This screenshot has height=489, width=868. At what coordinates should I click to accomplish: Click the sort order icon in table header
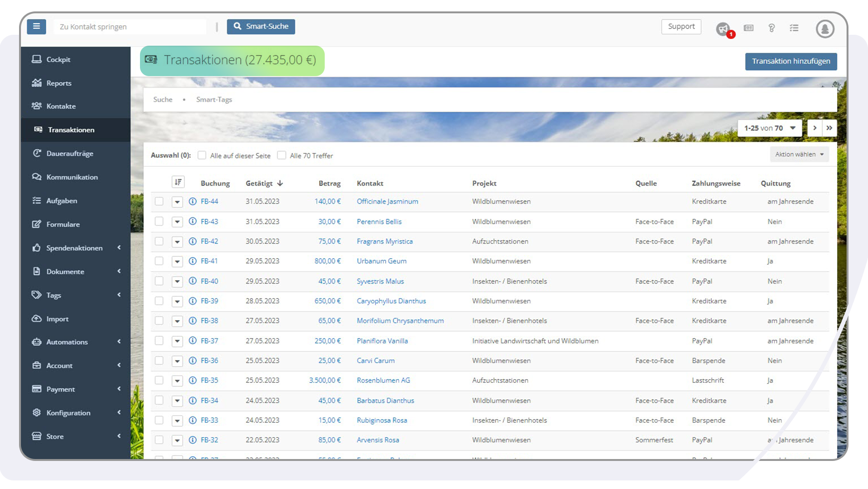coord(178,182)
